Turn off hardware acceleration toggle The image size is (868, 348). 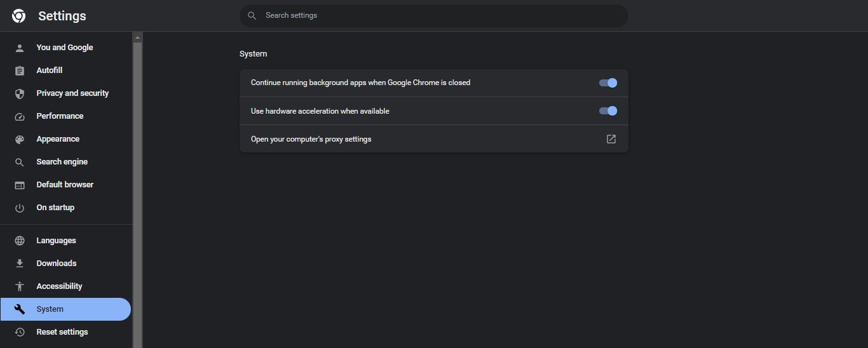coord(608,111)
